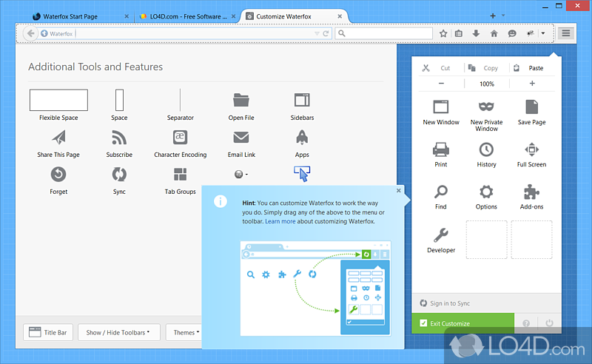
Task: Open the History clock icon
Action: [486, 150]
